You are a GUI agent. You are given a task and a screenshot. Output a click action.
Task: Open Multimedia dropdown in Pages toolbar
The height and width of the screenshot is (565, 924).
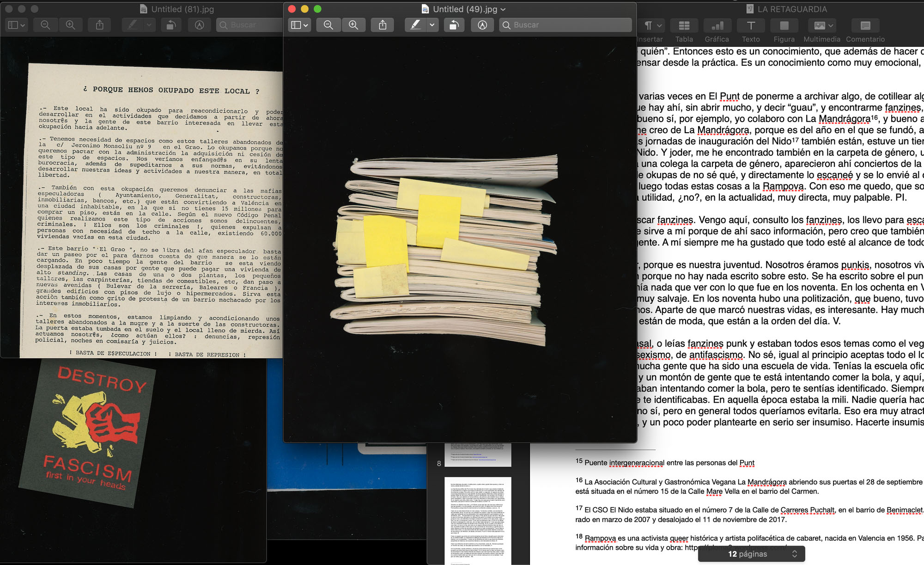click(x=821, y=26)
